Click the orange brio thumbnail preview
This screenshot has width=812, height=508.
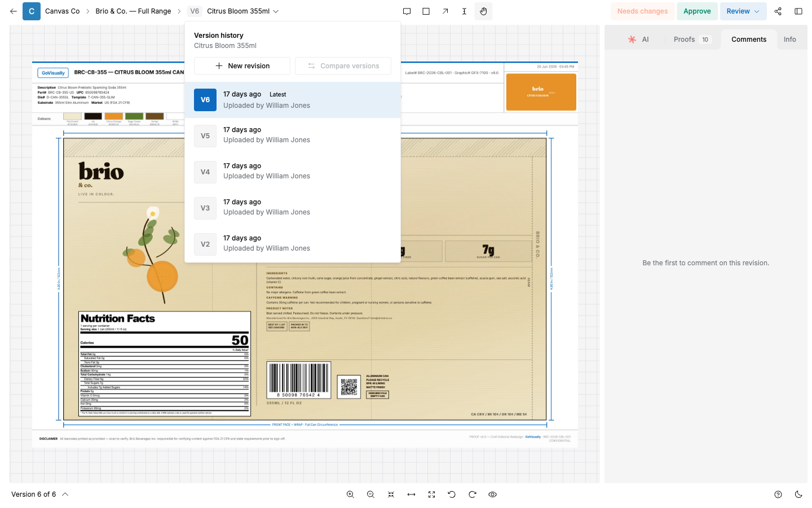[541, 92]
